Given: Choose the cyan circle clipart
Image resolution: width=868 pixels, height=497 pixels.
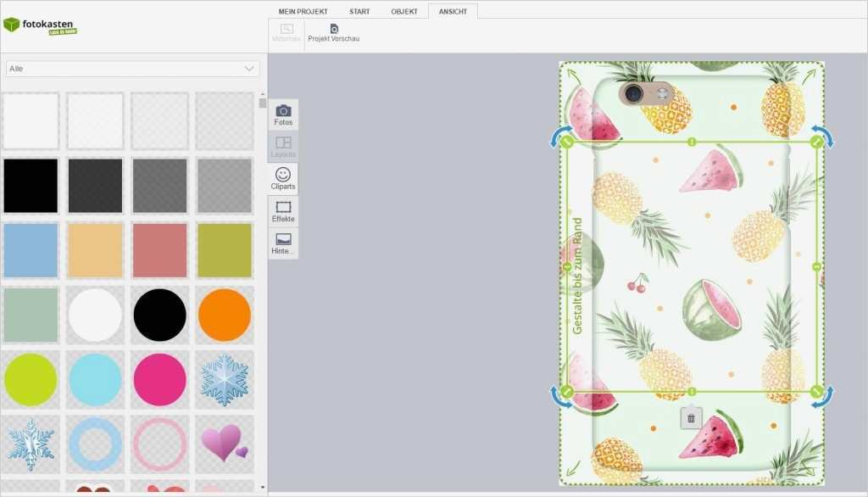Looking at the screenshot, I should (x=95, y=380).
